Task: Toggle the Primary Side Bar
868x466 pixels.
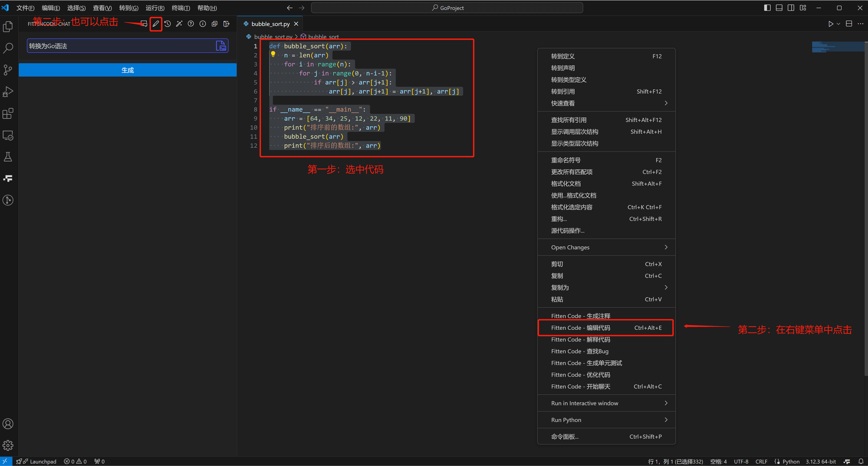Action: [767, 8]
